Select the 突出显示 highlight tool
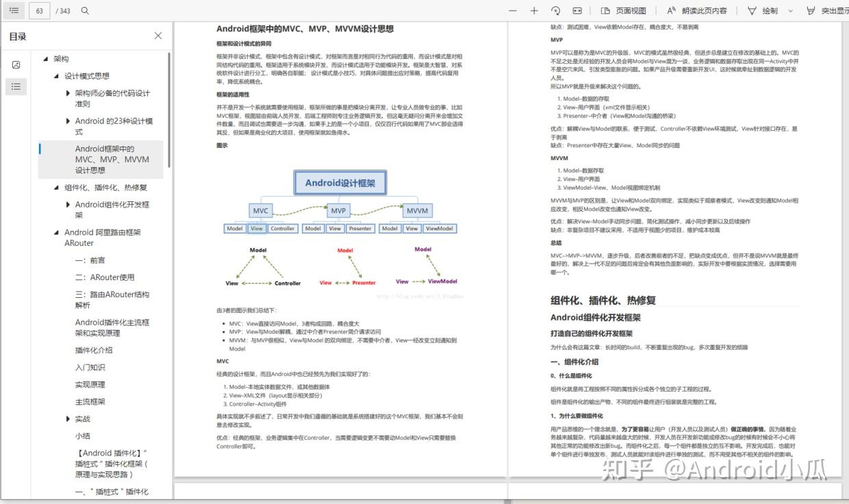The height and width of the screenshot is (504, 849). [x=827, y=11]
